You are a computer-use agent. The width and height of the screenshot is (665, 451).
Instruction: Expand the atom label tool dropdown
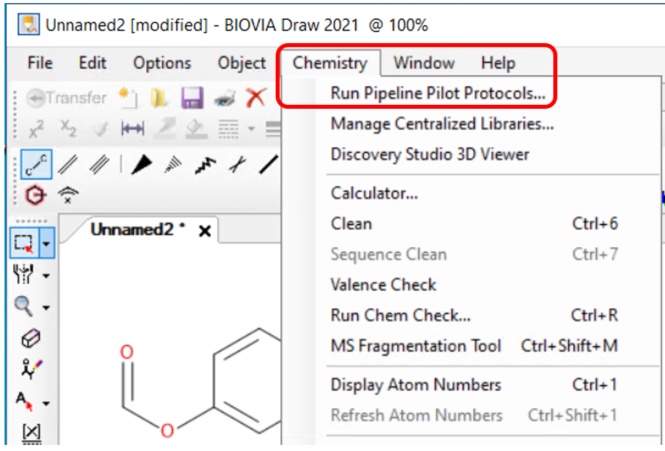pos(46,403)
